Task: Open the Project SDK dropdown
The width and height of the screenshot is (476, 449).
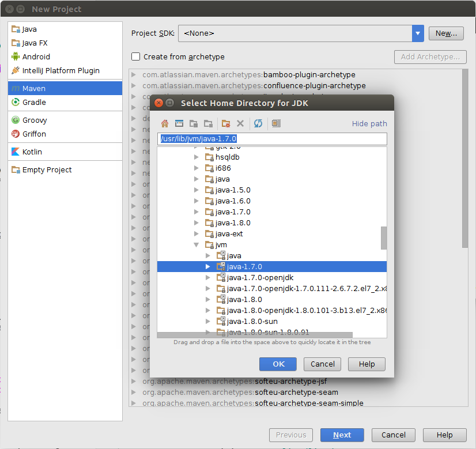Action: coord(418,33)
